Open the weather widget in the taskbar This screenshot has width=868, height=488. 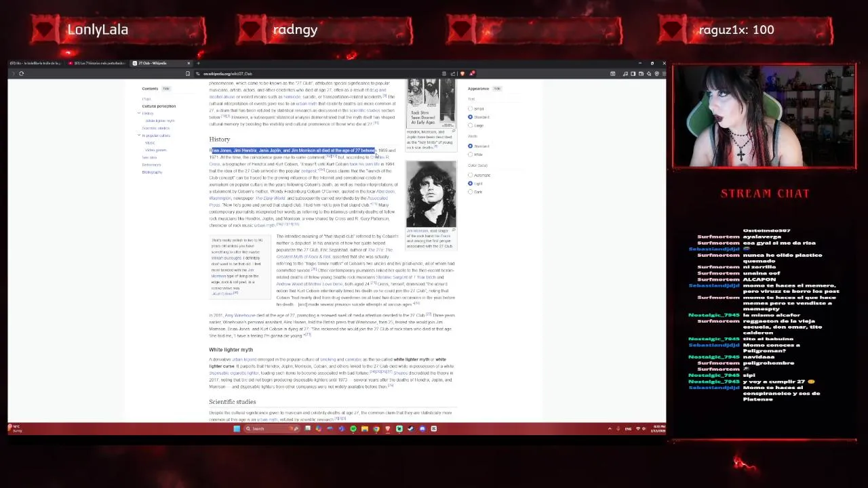pyautogui.click(x=15, y=428)
